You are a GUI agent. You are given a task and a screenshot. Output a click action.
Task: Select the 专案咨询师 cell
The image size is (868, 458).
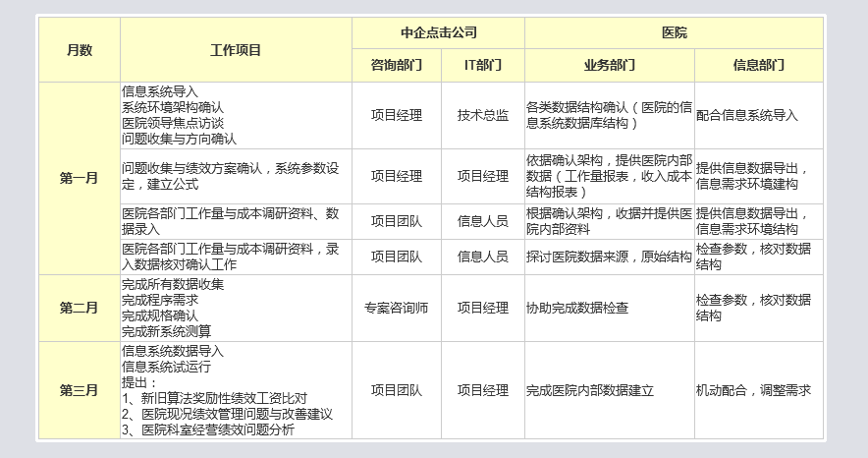pos(397,308)
